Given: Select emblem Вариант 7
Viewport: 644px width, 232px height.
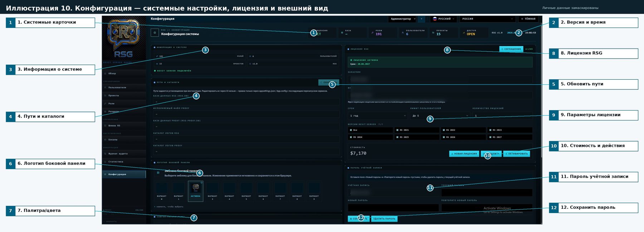Looking at the screenshot, I should [280, 191].
